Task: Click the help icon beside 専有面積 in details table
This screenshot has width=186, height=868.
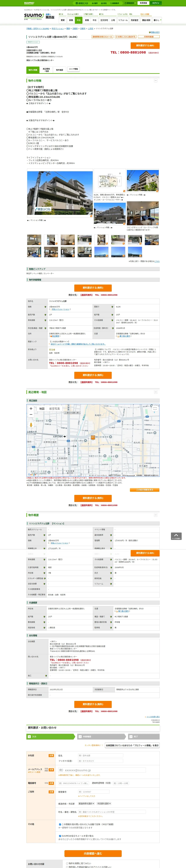Action: click(45, 320)
